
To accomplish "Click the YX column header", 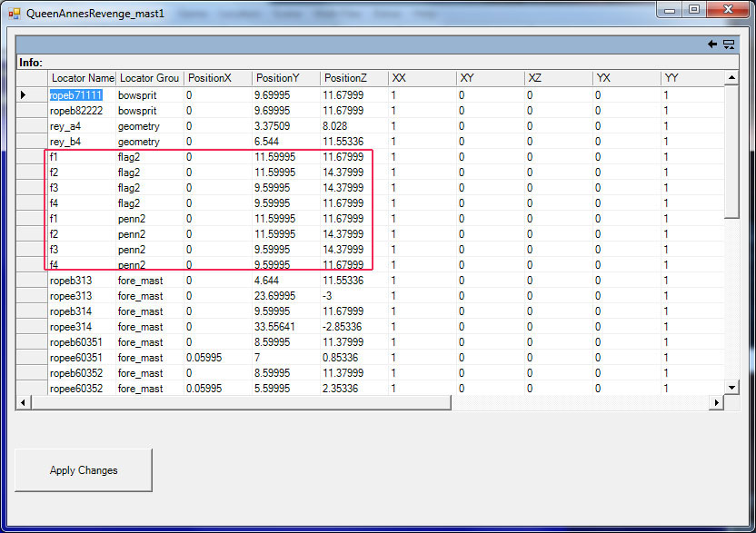I will coord(626,78).
